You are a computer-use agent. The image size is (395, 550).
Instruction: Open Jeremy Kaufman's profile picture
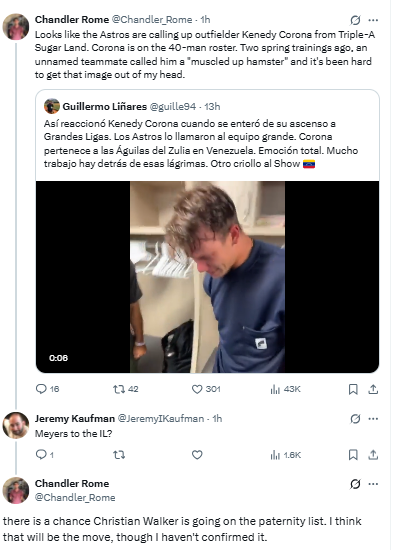pos(16,425)
